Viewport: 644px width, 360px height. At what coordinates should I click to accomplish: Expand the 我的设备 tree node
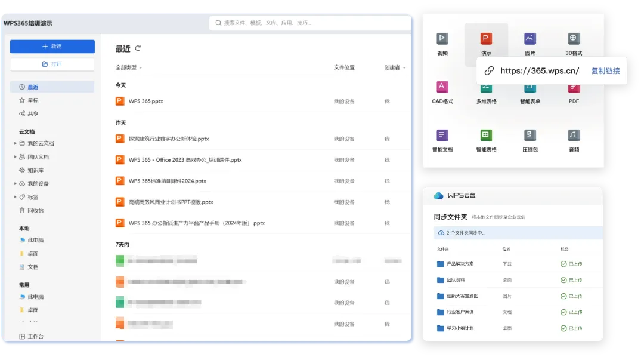point(15,183)
